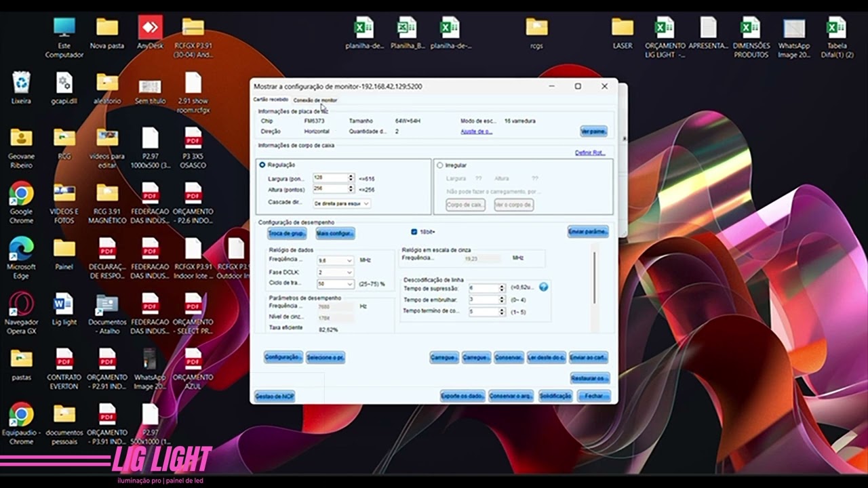
Task: Click the Tempo de embrulhar spinner arrows
Action: [x=502, y=300]
